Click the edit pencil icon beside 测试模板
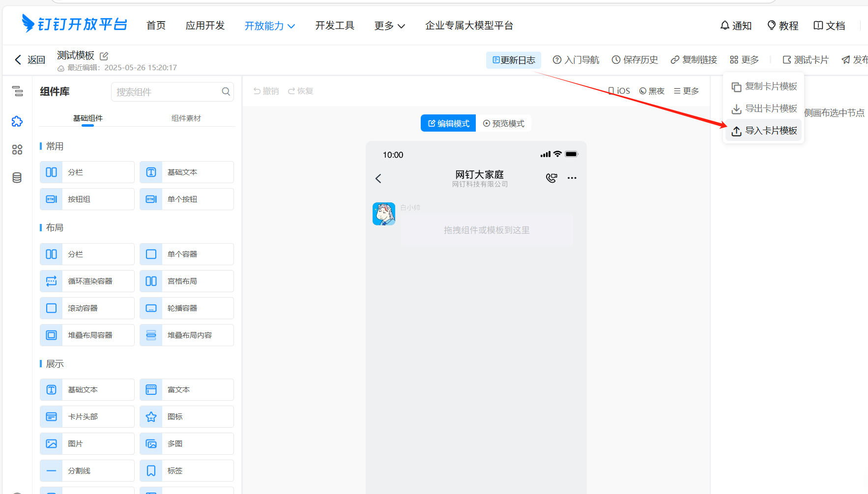 [x=104, y=56]
